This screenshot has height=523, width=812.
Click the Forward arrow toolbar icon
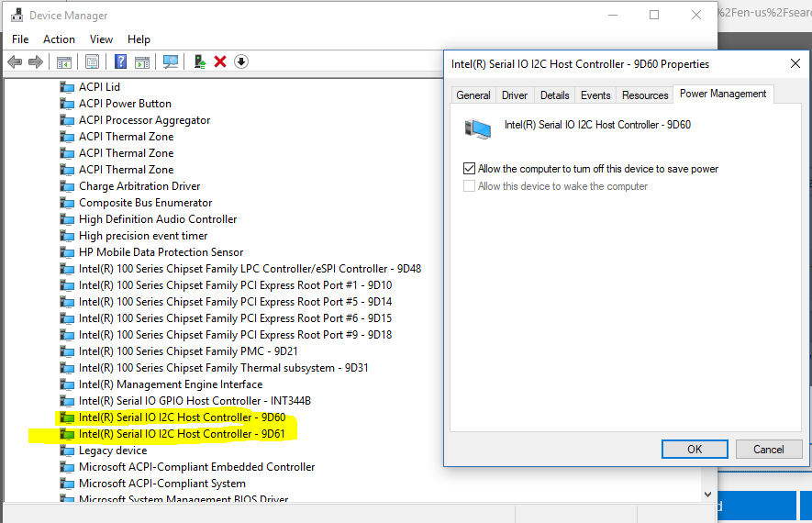[35, 62]
